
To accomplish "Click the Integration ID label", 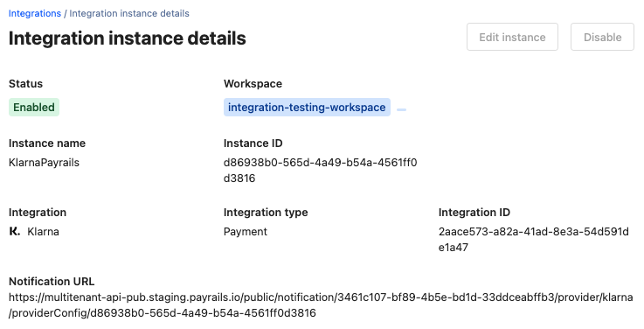I will coord(474,213).
